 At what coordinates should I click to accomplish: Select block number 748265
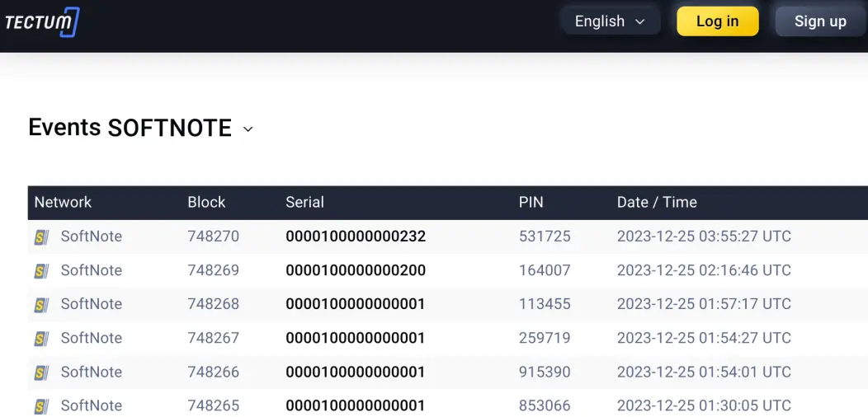213,405
